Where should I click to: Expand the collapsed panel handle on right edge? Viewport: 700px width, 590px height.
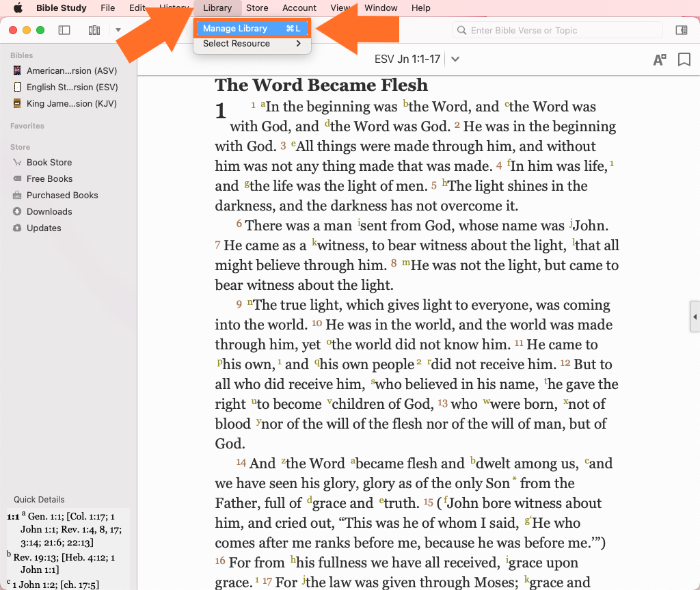(695, 317)
